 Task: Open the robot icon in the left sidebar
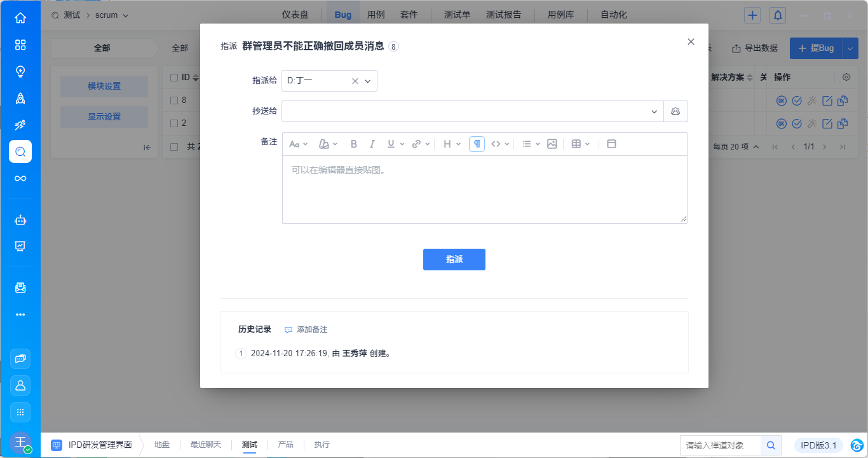click(20, 220)
